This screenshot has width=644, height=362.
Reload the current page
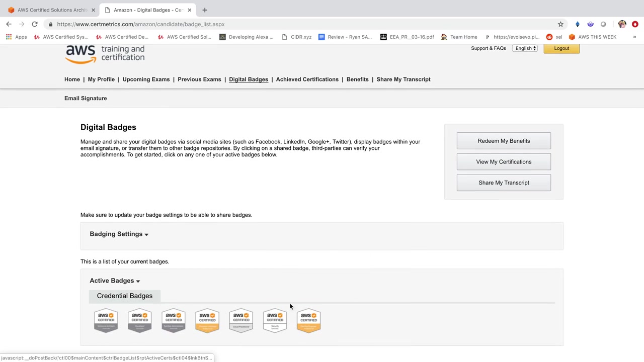(x=35, y=24)
